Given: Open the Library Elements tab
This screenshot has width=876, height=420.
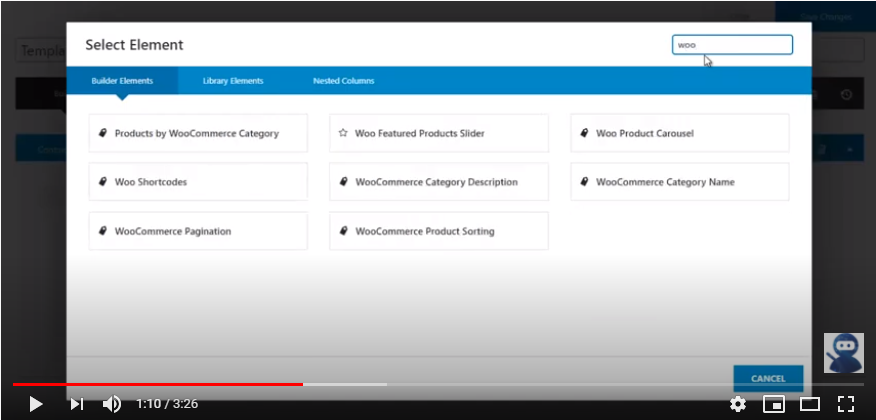Looking at the screenshot, I should (233, 81).
